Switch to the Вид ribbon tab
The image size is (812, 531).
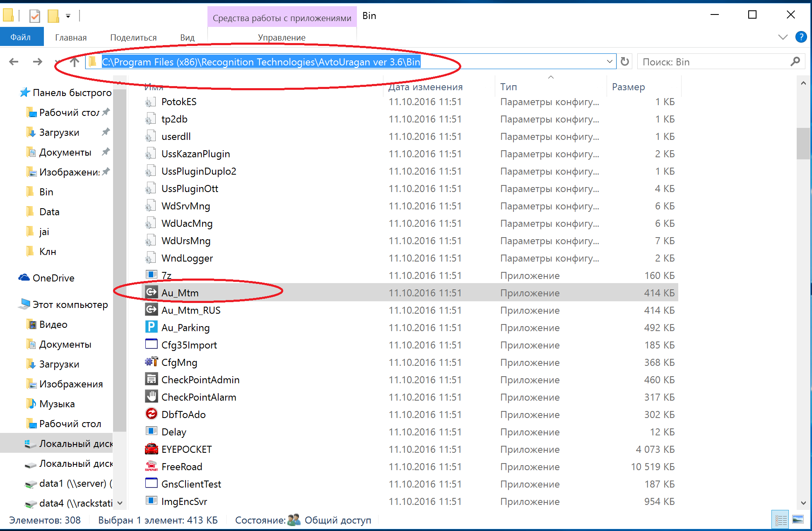(x=187, y=37)
